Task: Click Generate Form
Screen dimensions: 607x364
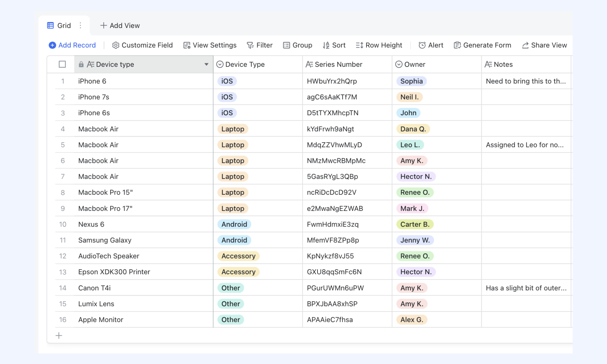Action: click(x=483, y=45)
